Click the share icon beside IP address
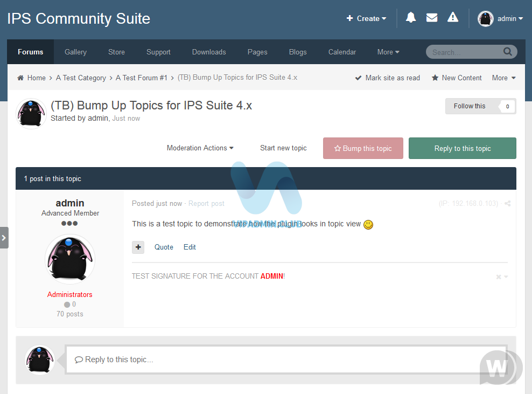The height and width of the screenshot is (394, 532). click(508, 203)
